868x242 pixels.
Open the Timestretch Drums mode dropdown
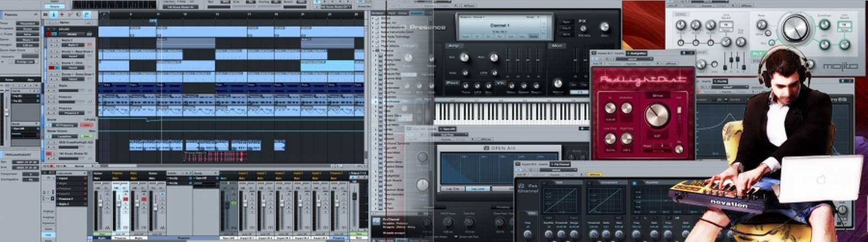28,29
